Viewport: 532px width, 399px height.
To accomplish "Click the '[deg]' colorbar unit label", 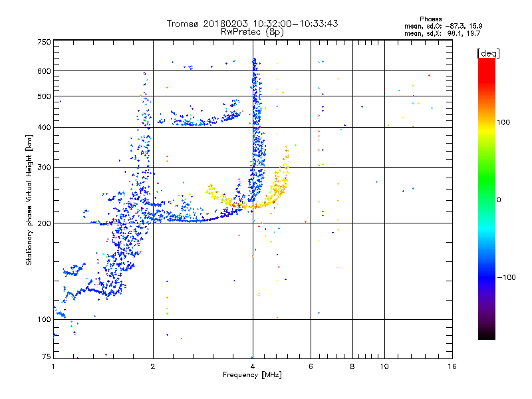I will [488, 53].
